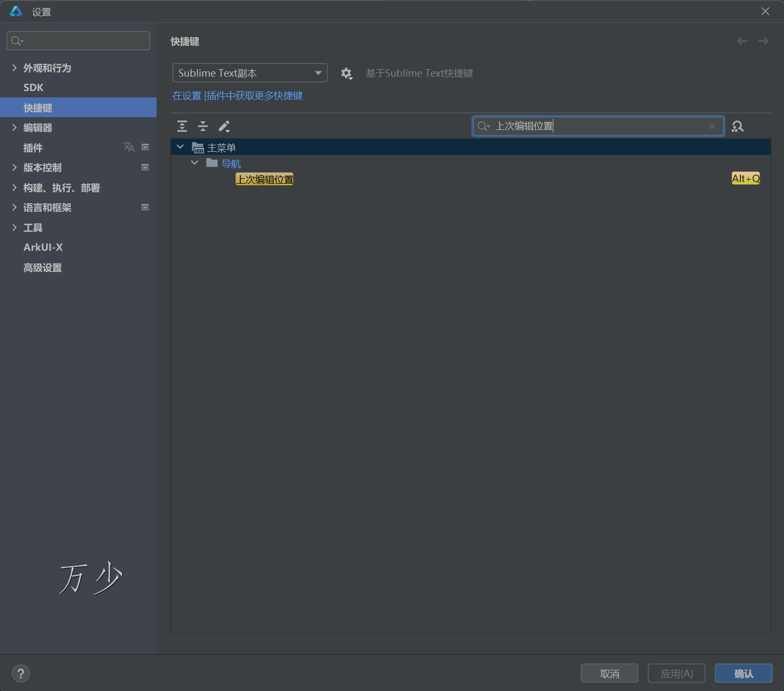Clear the shortcut search field text

[x=713, y=126]
